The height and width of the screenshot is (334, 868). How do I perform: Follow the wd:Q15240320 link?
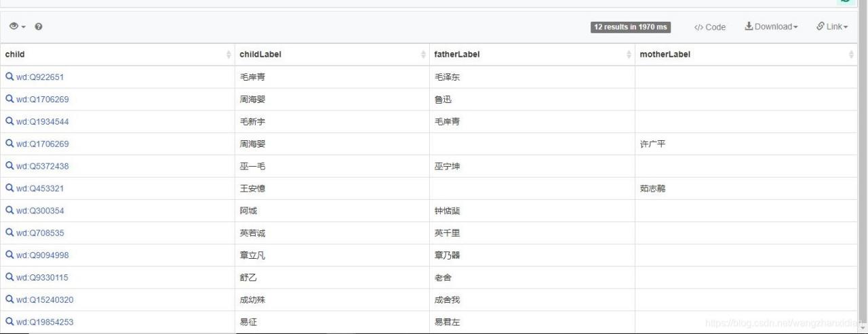[x=45, y=300]
